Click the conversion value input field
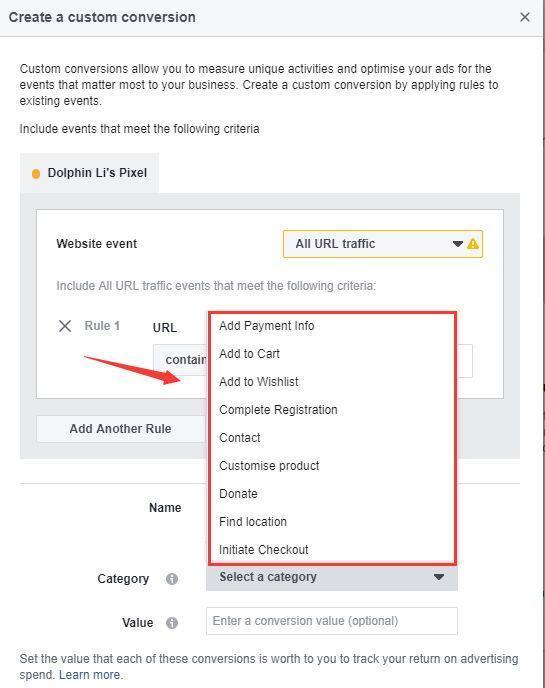 (332, 621)
